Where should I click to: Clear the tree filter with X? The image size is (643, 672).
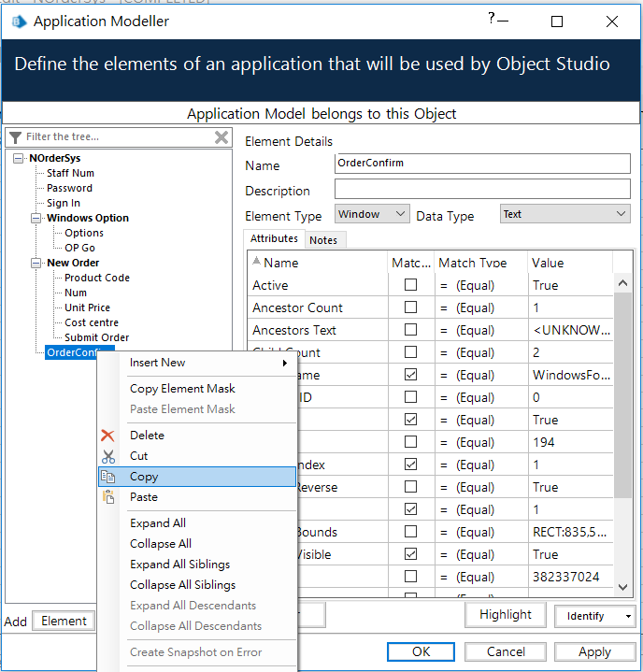(x=221, y=137)
